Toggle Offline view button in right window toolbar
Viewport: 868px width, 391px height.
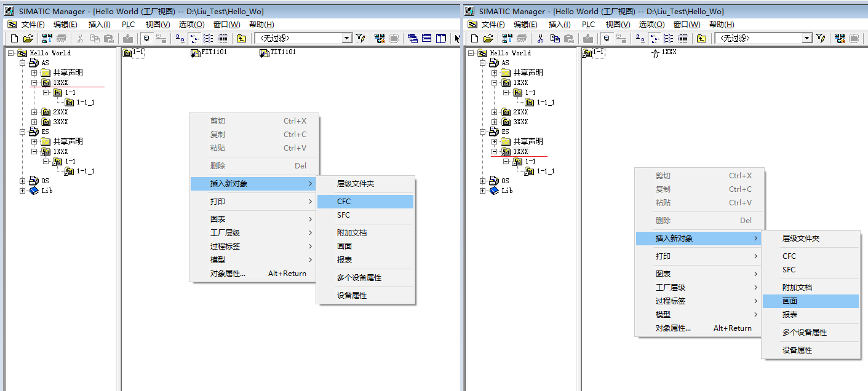coord(607,38)
